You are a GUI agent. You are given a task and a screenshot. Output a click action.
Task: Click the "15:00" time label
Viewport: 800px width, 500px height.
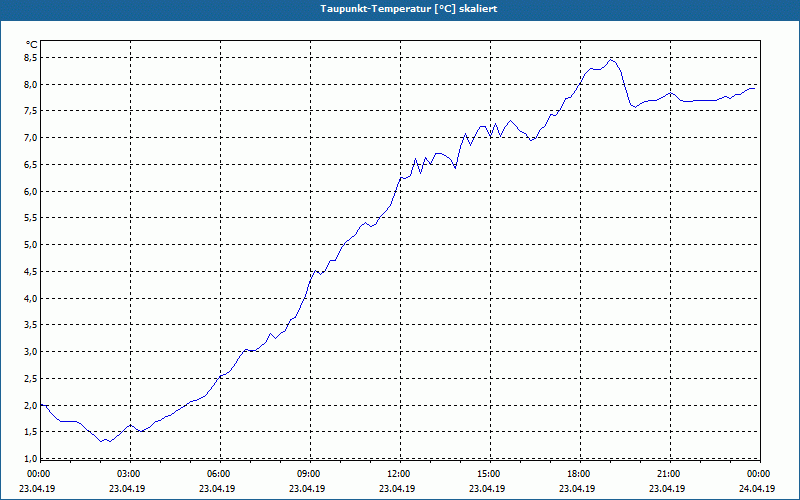[x=488, y=474]
